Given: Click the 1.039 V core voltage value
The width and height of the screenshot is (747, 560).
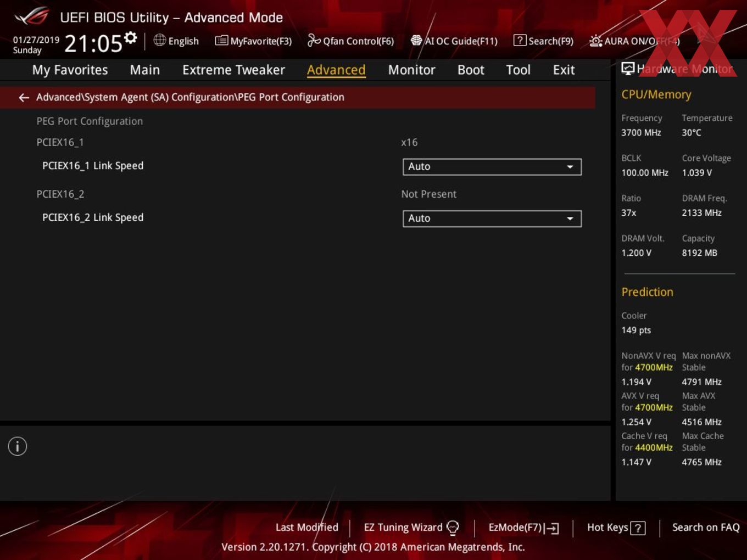Looking at the screenshot, I should point(696,172).
